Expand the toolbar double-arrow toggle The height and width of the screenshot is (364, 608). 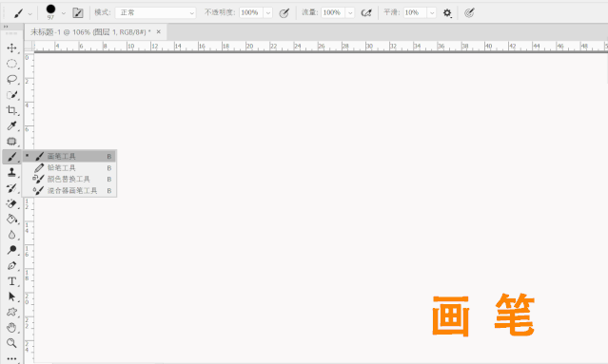[x=6, y=27]
